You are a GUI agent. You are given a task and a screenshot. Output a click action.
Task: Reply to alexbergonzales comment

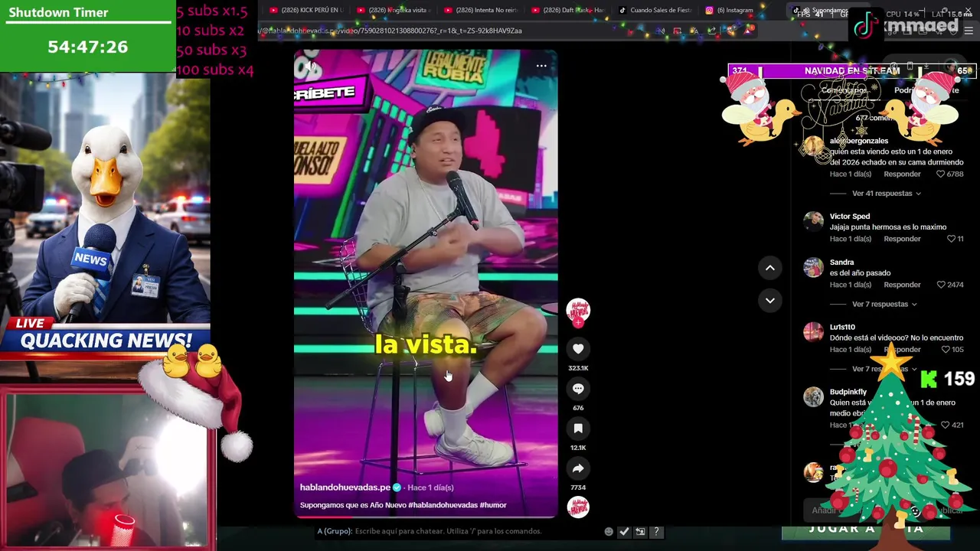pos(902,174)
